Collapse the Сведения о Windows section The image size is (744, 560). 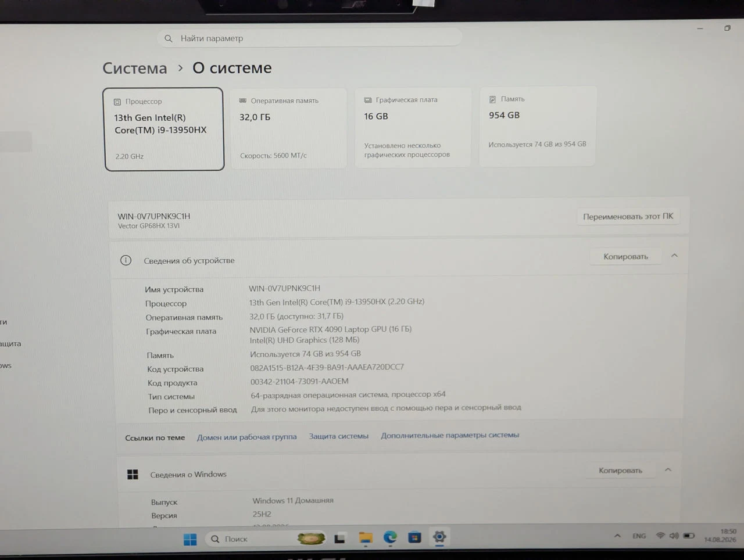[668, 469]
